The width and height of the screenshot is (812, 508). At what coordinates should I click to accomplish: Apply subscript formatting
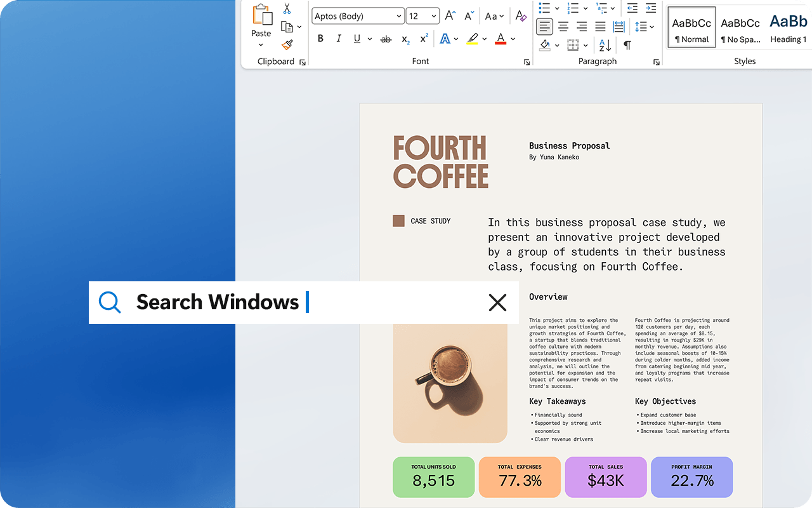pos(405,39)
